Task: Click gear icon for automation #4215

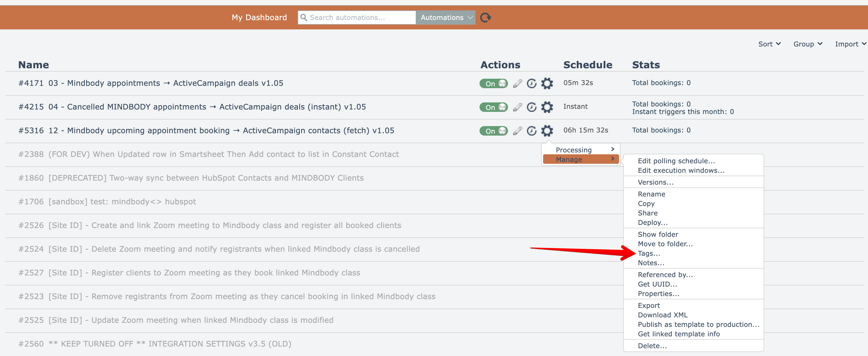Action: tap(547, 107)
